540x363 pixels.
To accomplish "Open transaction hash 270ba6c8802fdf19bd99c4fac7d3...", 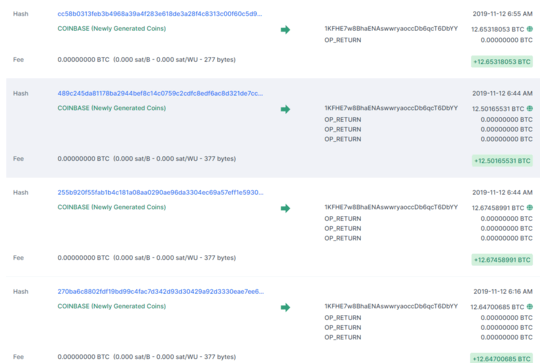I will 160,292.
